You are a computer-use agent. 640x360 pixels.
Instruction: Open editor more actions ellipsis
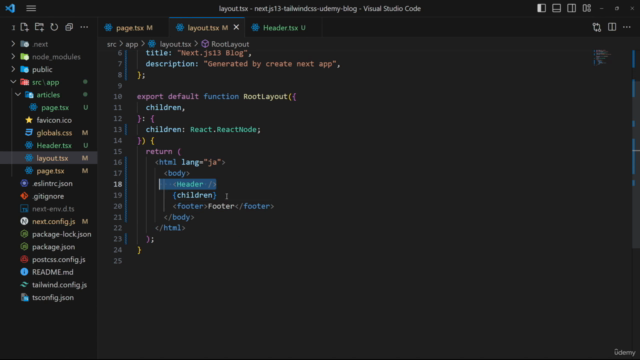(627, 27)
